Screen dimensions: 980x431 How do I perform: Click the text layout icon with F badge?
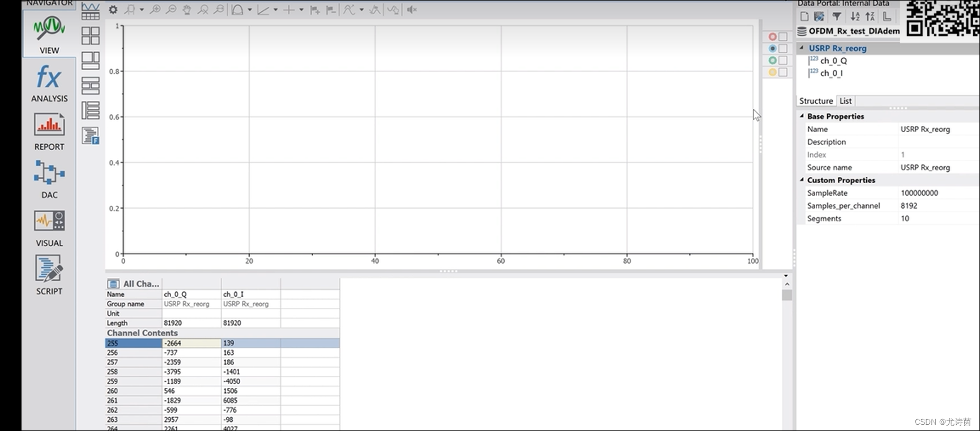(90, 136)
